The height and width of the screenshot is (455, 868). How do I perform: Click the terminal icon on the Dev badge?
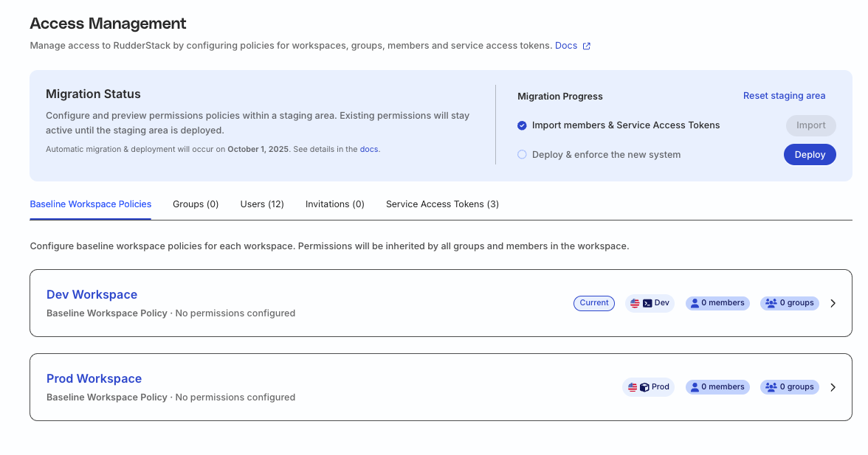pos(647,302)
